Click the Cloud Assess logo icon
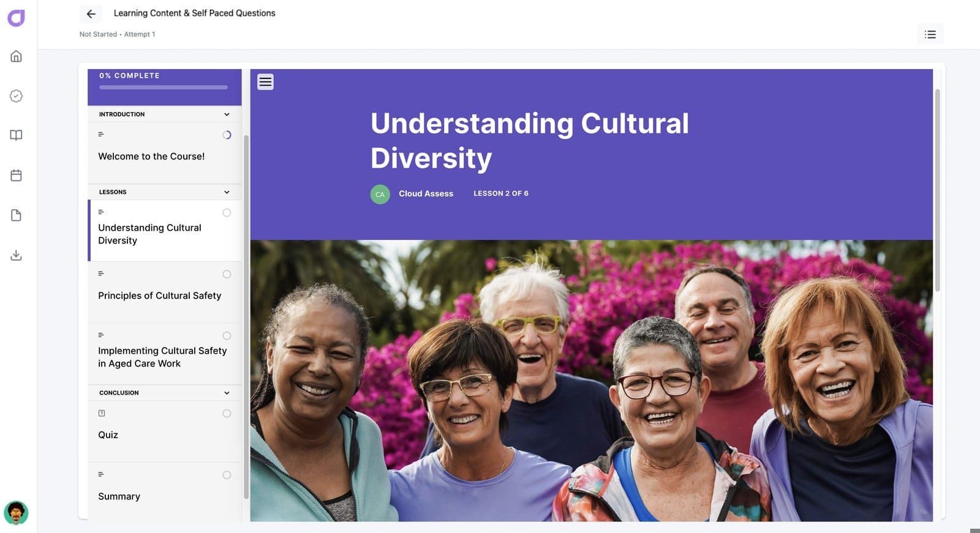 (16, 18)
